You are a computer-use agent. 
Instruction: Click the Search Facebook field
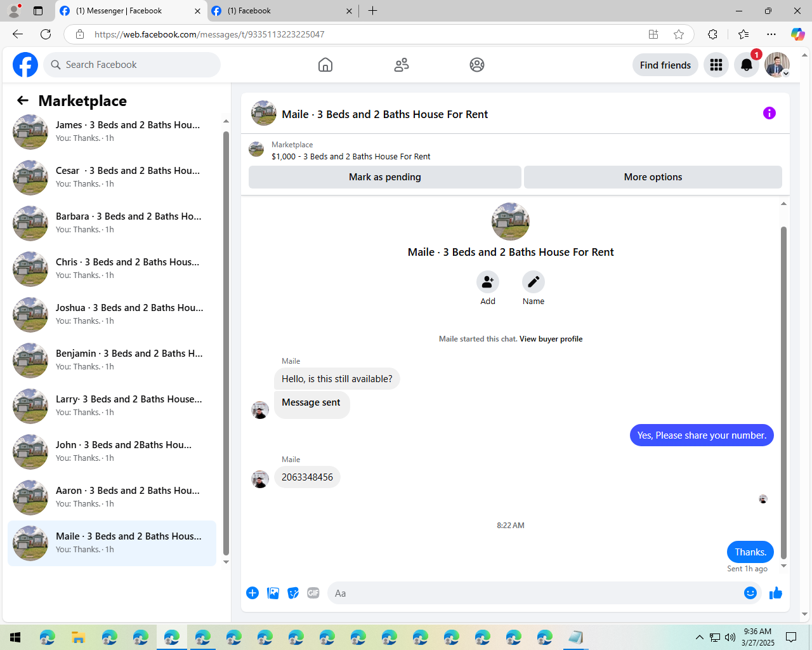(132, 65)
